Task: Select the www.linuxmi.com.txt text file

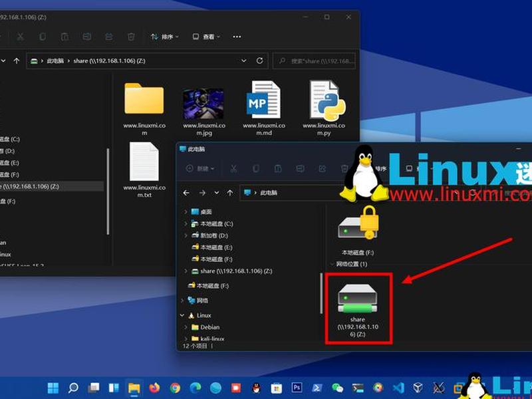Action: 144,170
